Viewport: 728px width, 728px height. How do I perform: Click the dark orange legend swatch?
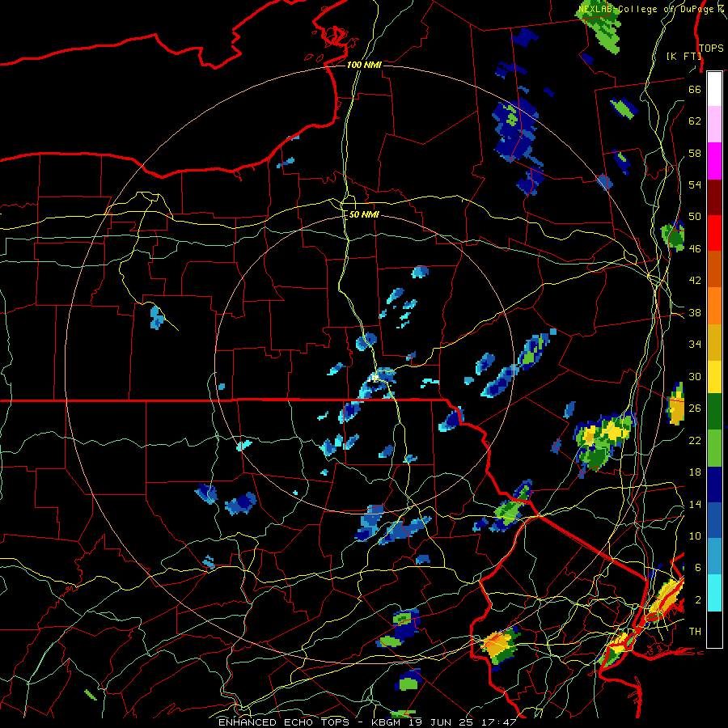point(714,269)
